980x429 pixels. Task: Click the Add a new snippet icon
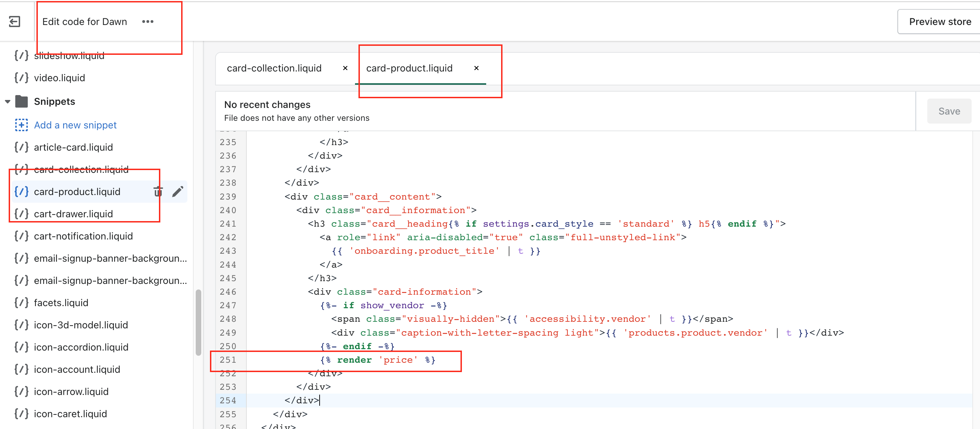(x=21, y=125)
